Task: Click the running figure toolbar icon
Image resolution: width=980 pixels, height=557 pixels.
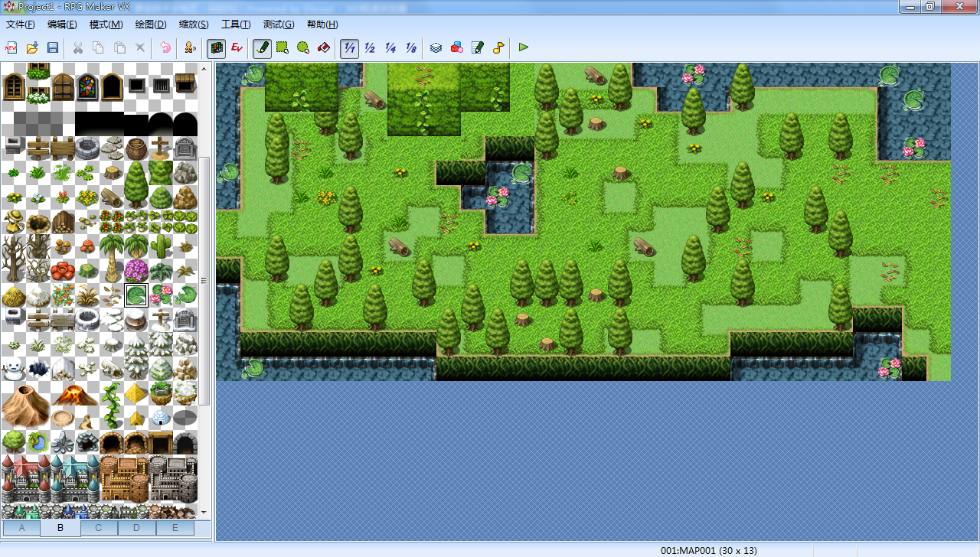Action: pos(191,47)
